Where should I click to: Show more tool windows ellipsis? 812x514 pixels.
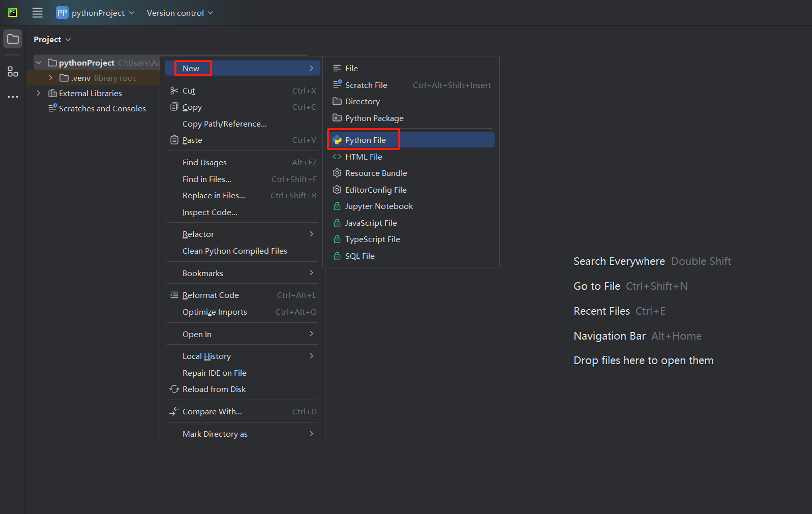[x=13, y=97]
